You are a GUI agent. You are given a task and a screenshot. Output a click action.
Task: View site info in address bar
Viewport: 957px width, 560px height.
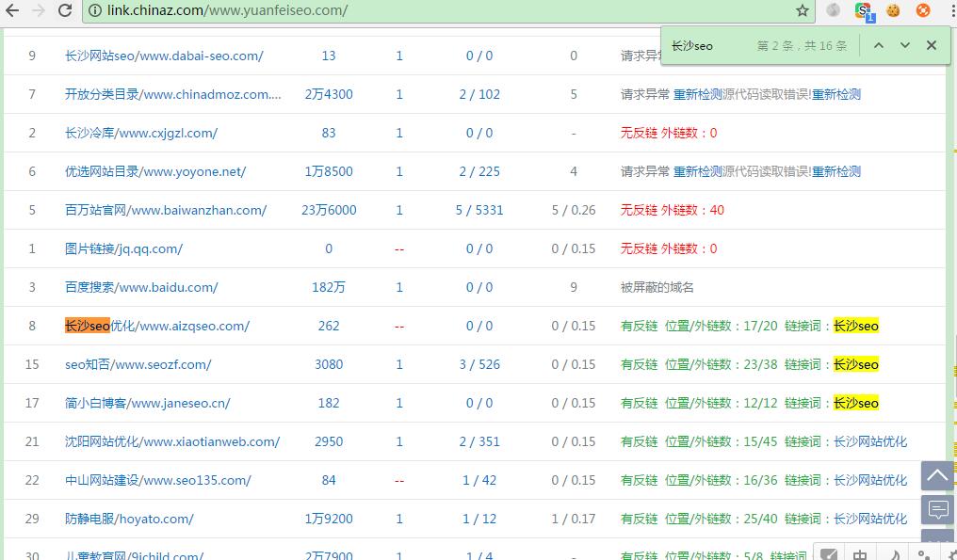click(x=97, y=10)
